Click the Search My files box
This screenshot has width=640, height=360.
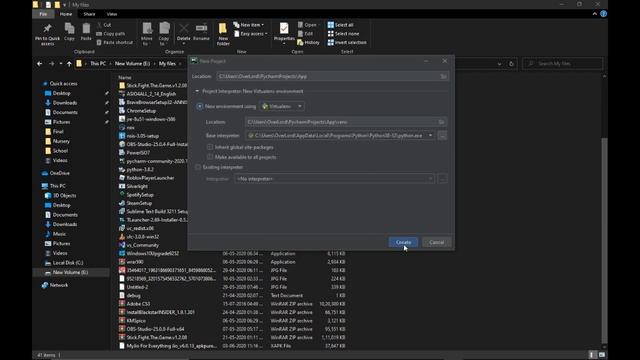[562, 64]
